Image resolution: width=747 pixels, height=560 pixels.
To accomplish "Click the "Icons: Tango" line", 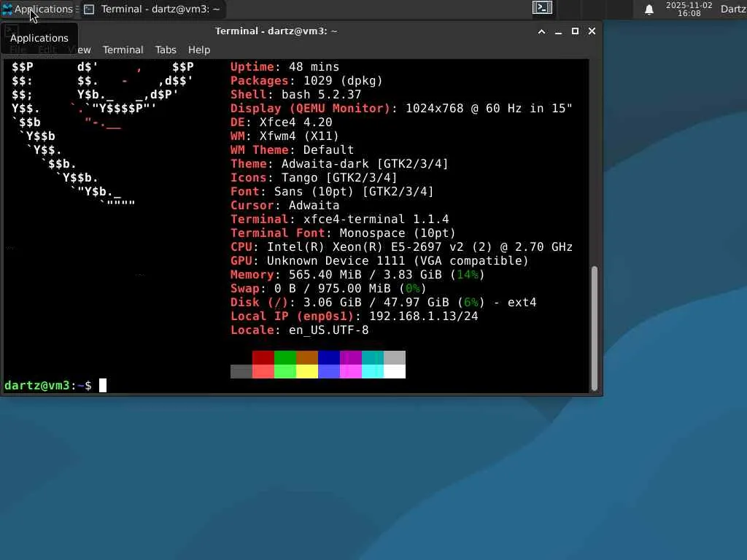I will [314, 178].
